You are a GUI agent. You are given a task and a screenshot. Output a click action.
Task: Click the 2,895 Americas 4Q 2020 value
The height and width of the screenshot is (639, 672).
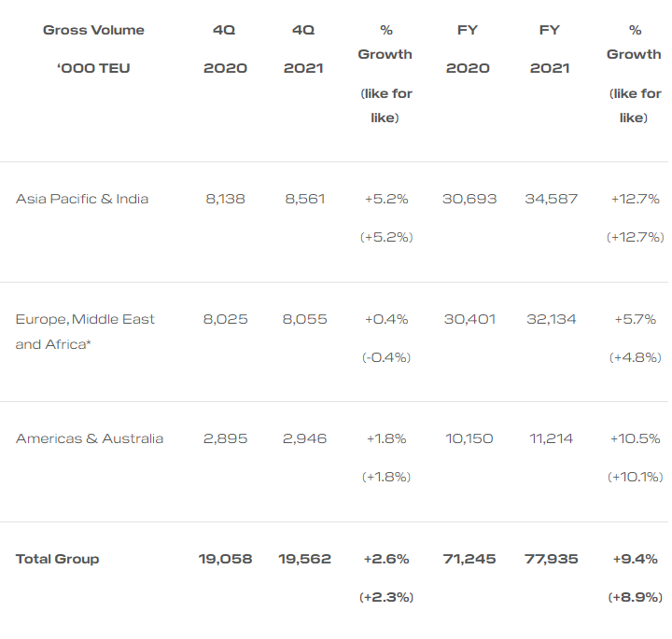click(x=226, y=438)
